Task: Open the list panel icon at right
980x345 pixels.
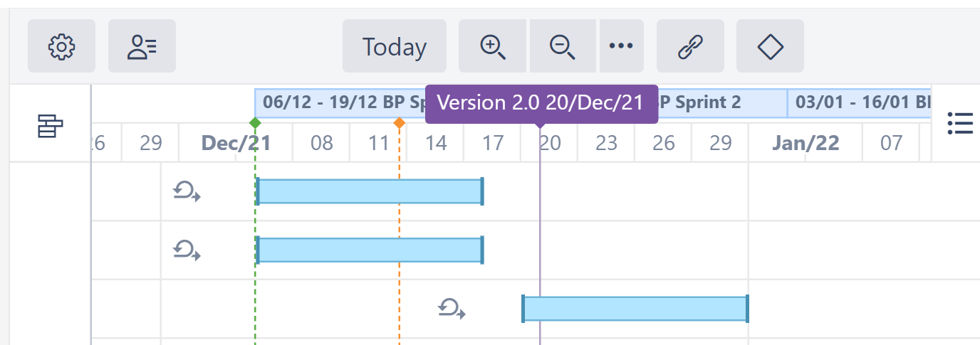Action: pyautogui.click(x=960, y=123)
